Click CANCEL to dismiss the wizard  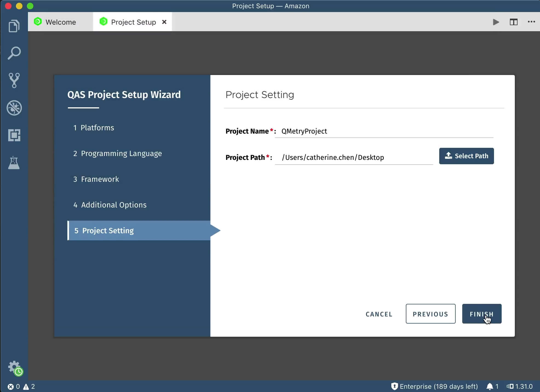tap(379, 314)
